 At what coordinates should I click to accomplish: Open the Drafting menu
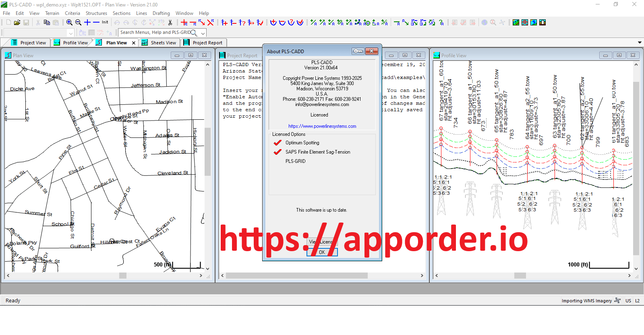point(161,13)
